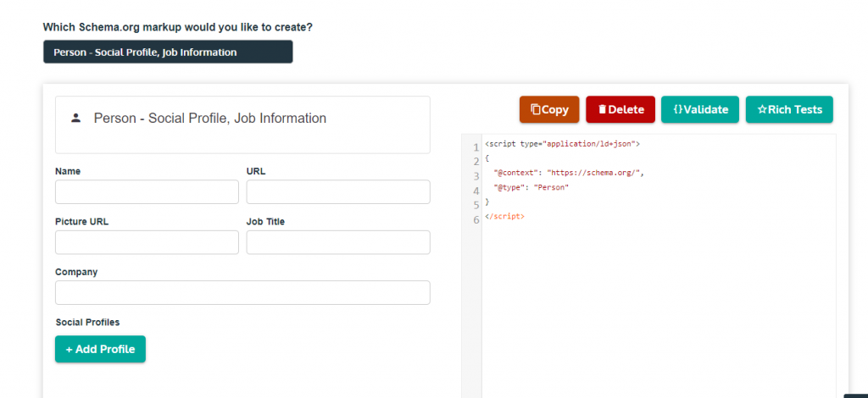Open the Schema.org markup type dropdown

[168, 52]
